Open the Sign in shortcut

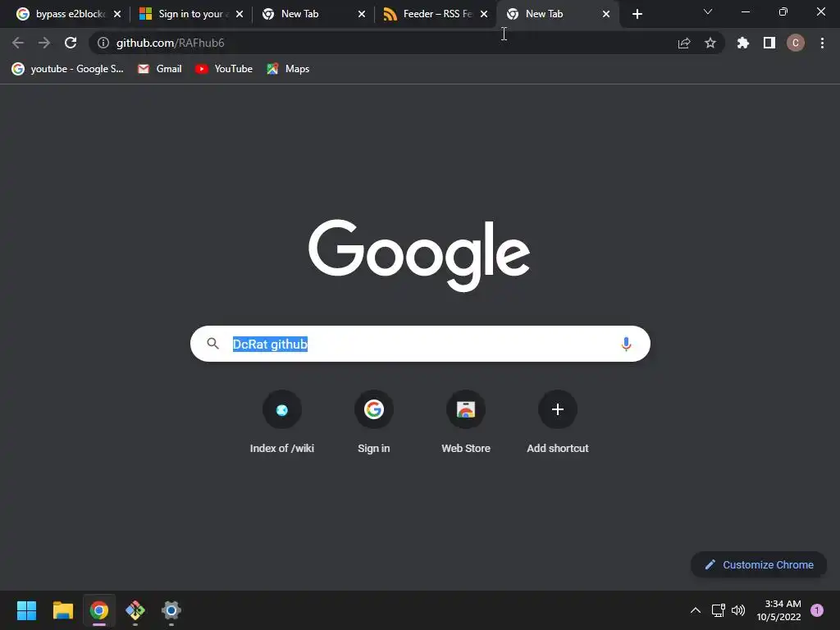coord(374,422)
